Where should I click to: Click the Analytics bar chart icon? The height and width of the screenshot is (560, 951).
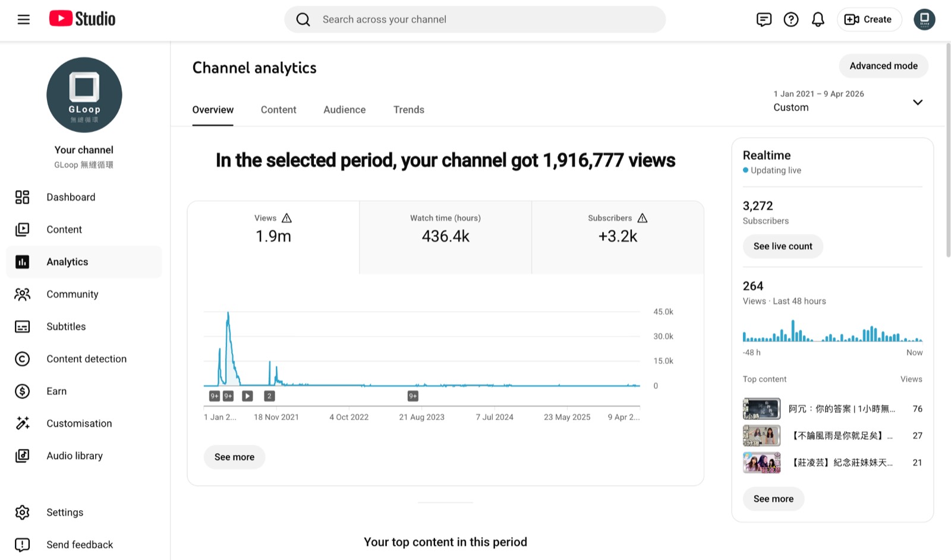coord(23,262)
